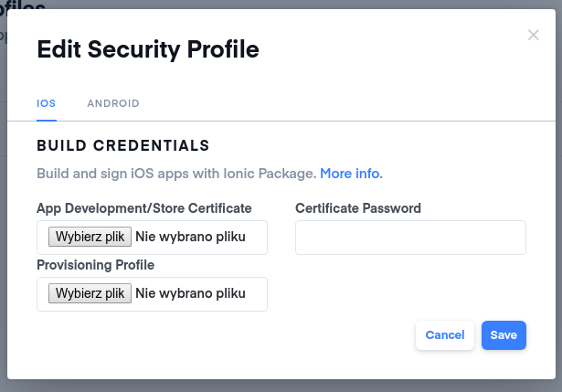The width and height of the screenshot is (562, 392).
Task: Click the 'Build and sign iOS apps' description
Action: tap(176, 174)
